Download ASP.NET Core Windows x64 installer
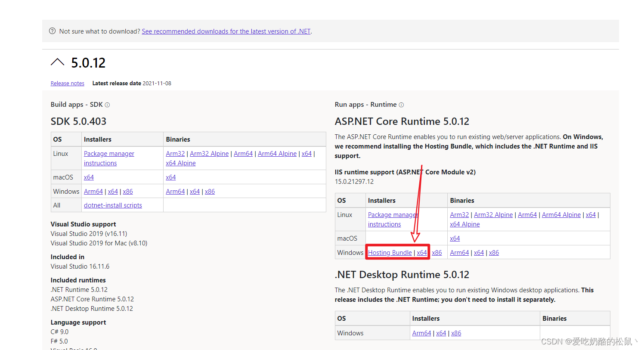The width and height of the screenshot is (644, 350). 422,253
